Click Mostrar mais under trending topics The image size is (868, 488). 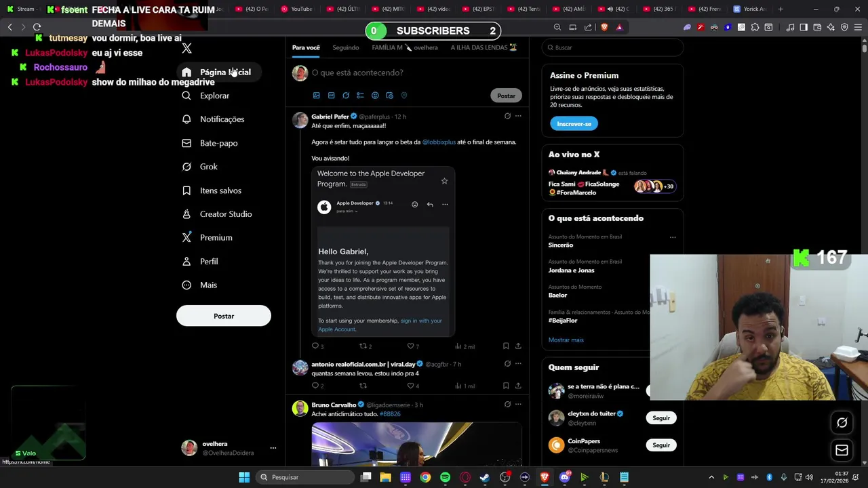tap(566, 340)
